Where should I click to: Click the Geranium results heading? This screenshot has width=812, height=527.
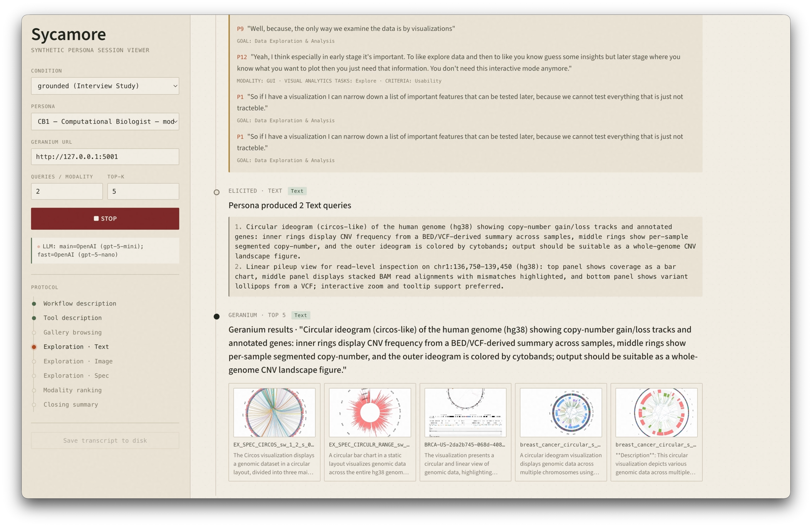point(463,350)
